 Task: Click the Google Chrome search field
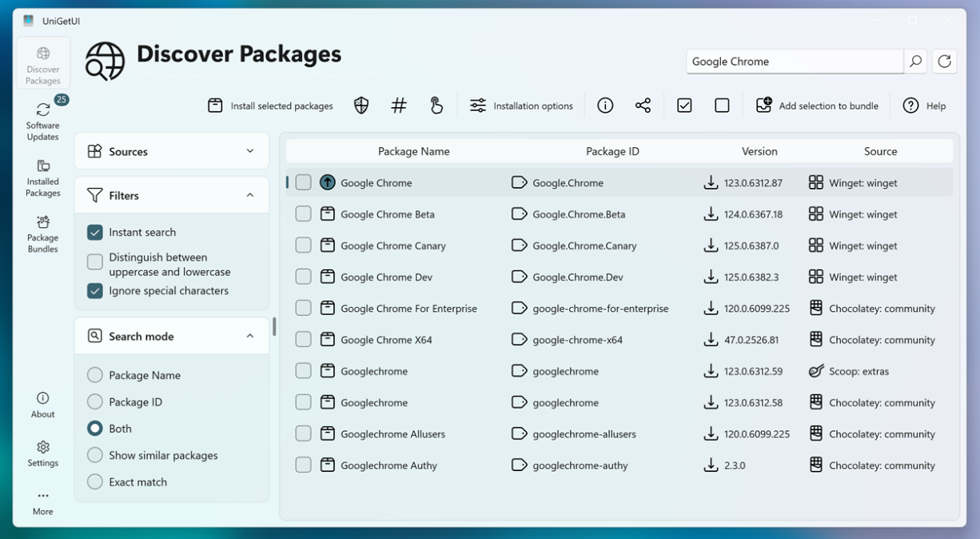pos(795,62)
